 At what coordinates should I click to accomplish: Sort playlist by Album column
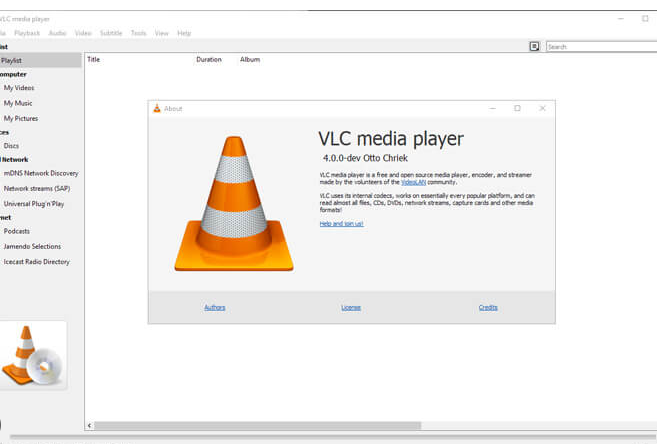(250, 59)
